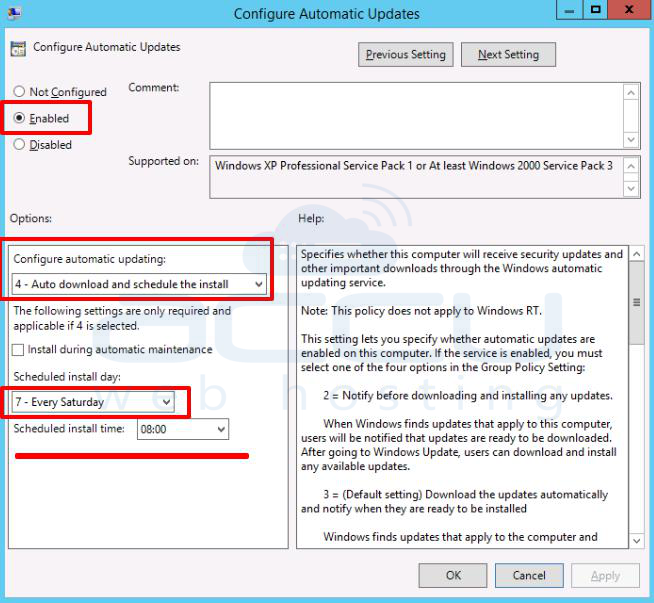The height and width of the screenshot is (603, 654).
Task: Click Help pane scroll down arrow
Action: (636, 541)
